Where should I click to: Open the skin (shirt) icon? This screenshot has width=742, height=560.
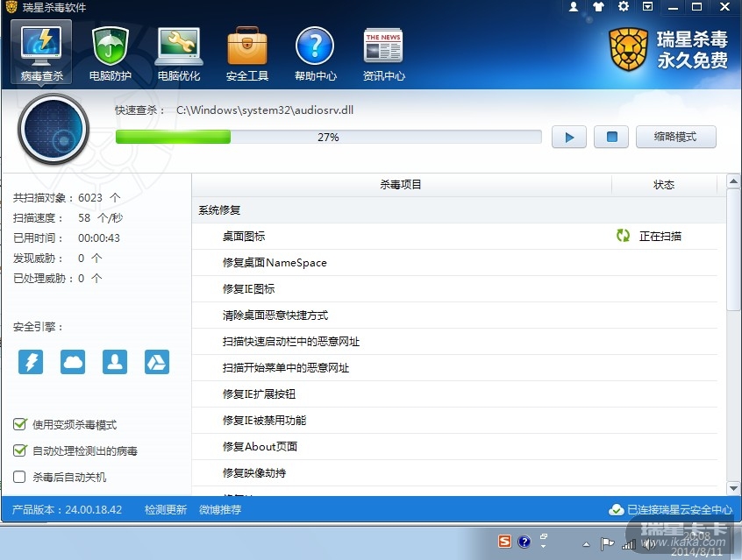(599, 7)
